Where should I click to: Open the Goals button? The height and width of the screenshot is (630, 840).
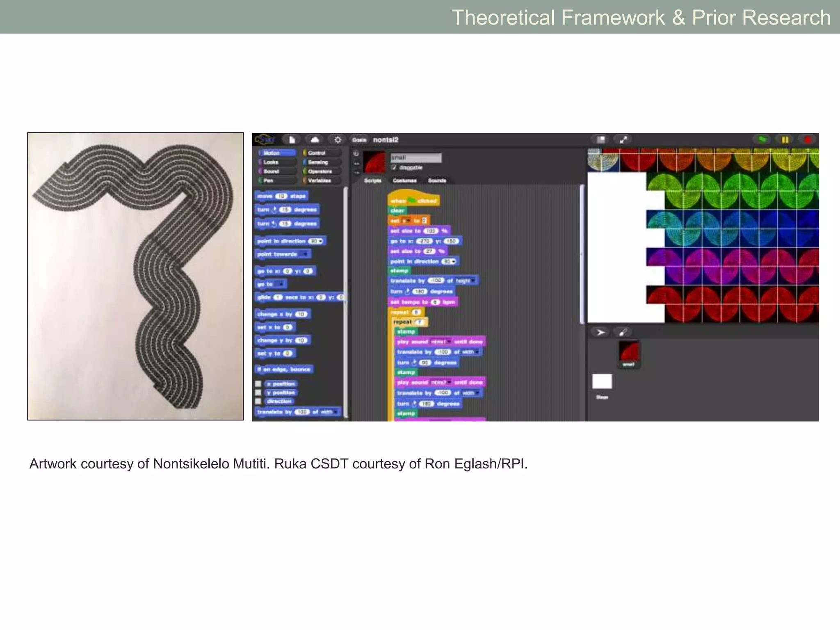pos(359,140)
